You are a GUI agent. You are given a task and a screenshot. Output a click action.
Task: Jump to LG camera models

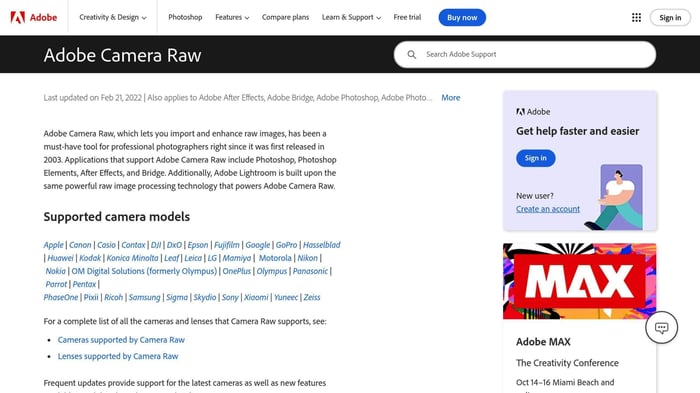point(212,258)
